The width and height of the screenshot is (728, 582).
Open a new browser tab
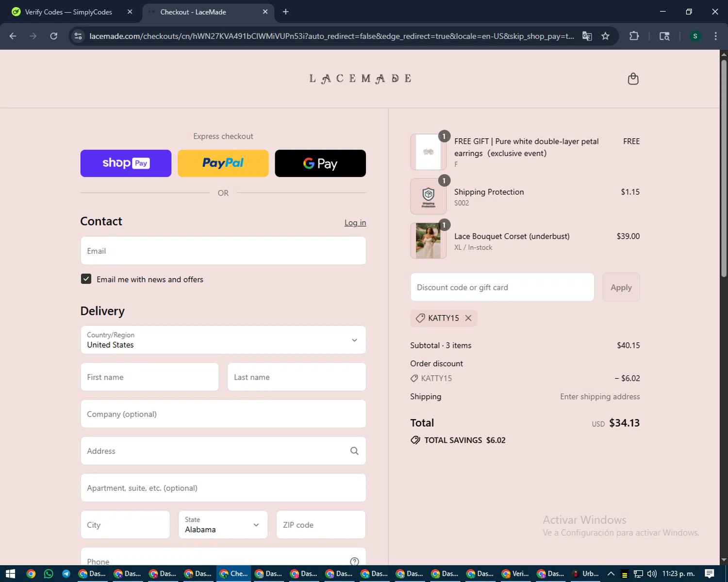[286, 12]
